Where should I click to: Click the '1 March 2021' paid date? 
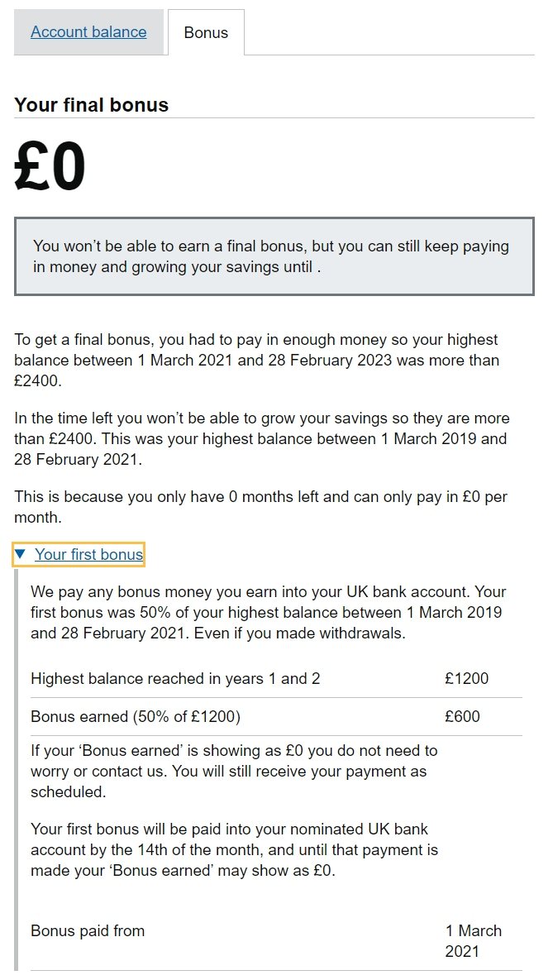pyautogui.click(x=473, y=941)
